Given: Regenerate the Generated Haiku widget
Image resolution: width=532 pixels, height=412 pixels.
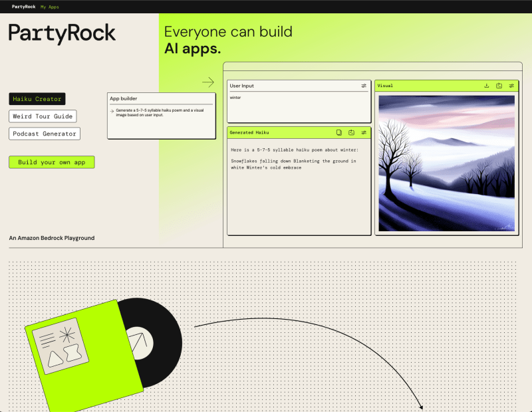Looking at the screenshot, I should pyautogui.click(x=351, y=133).
